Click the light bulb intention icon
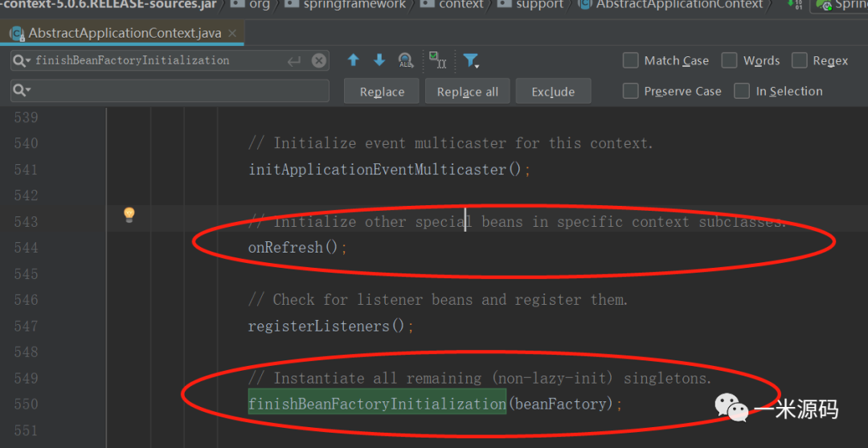 pos(129,214)
